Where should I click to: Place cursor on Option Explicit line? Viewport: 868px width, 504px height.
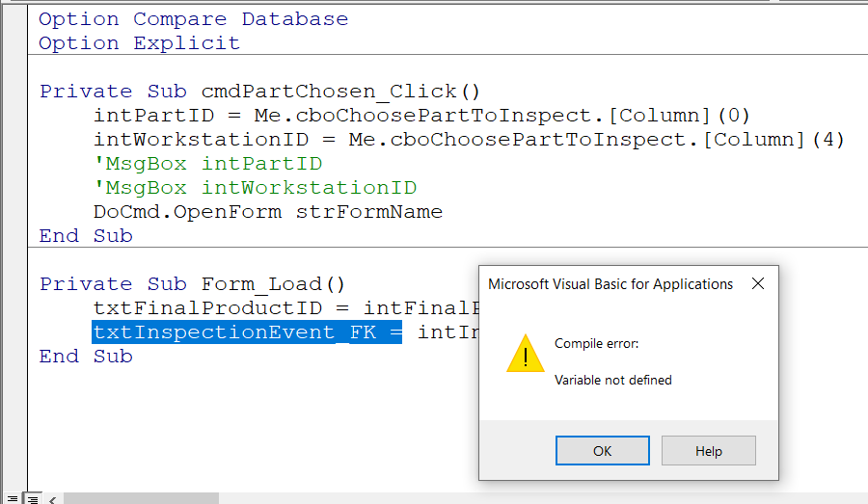pyautogui.click(x=139, y=43)
